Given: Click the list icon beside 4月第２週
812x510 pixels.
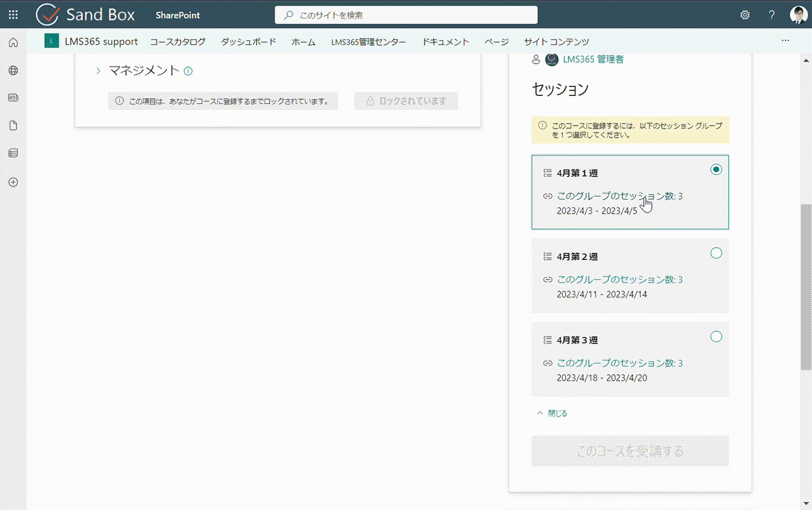Looking at the screenshot, I should tap(548, 256).
